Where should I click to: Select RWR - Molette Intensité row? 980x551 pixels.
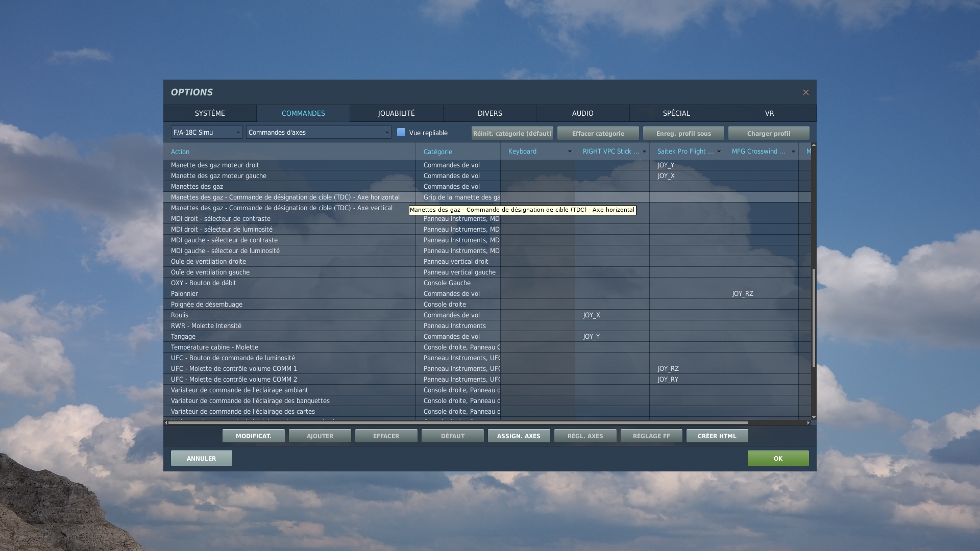(x=487, y=325)
